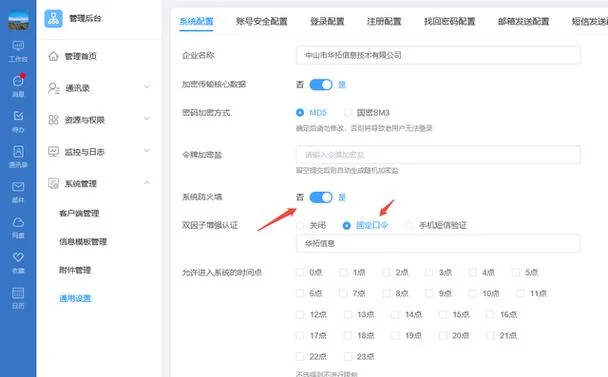
Task: Click the settings icon beside 系统管理
Action: tap(54, 183)
